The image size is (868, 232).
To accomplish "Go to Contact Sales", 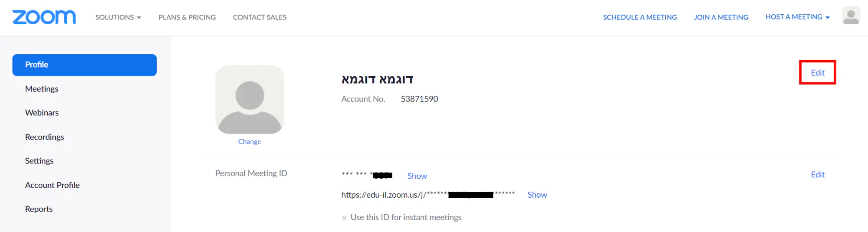I will (x=260, y=17).
